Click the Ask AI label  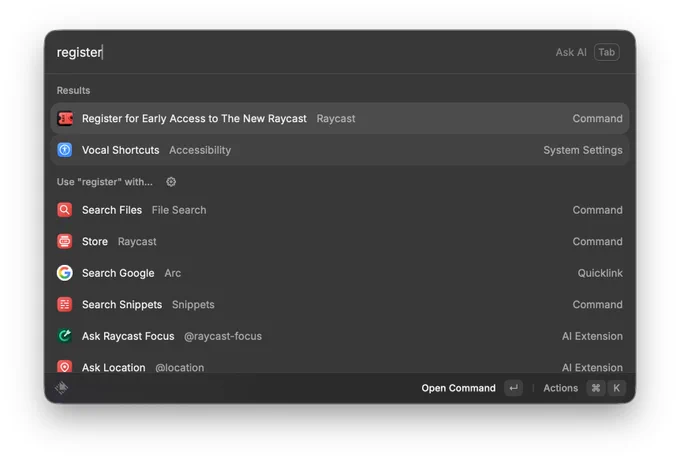[x=571, y=52]
